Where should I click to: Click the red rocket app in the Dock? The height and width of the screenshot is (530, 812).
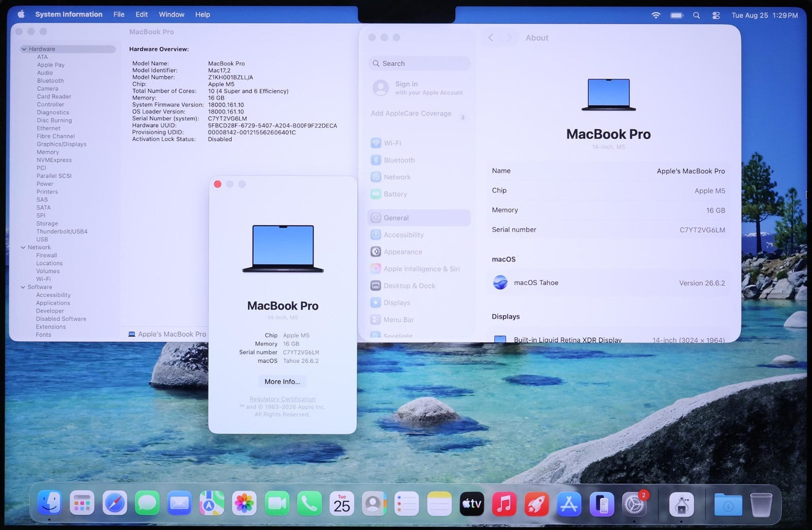click(x=536, y=503)
